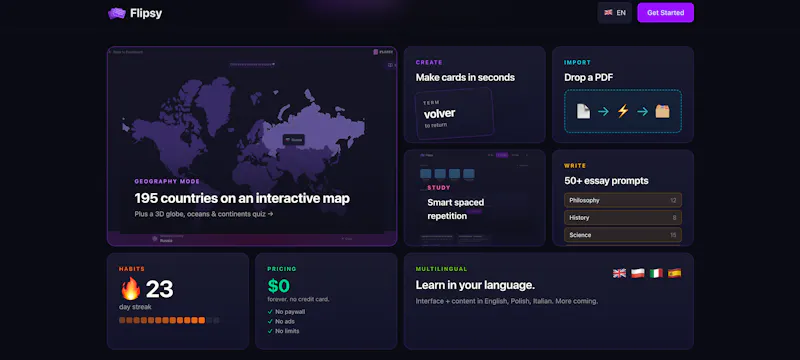Viewport: 800px width, 360px height.
Task: Click the Polish flag icon
Action: pos(638,273)
